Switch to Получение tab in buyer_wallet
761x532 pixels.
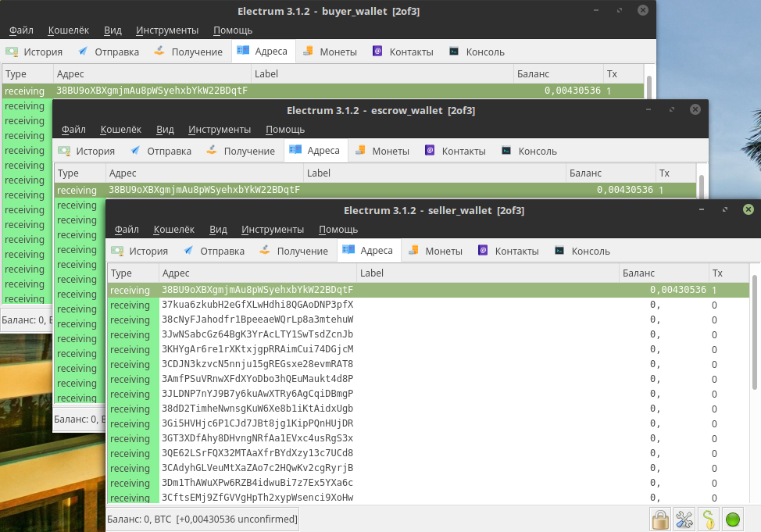(189, 52)
